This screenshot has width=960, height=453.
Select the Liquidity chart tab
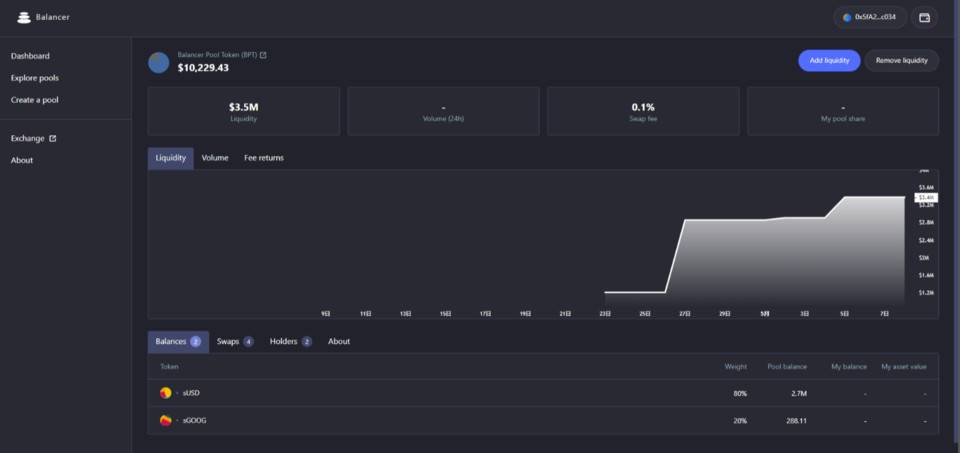click(x=170, y=158)
